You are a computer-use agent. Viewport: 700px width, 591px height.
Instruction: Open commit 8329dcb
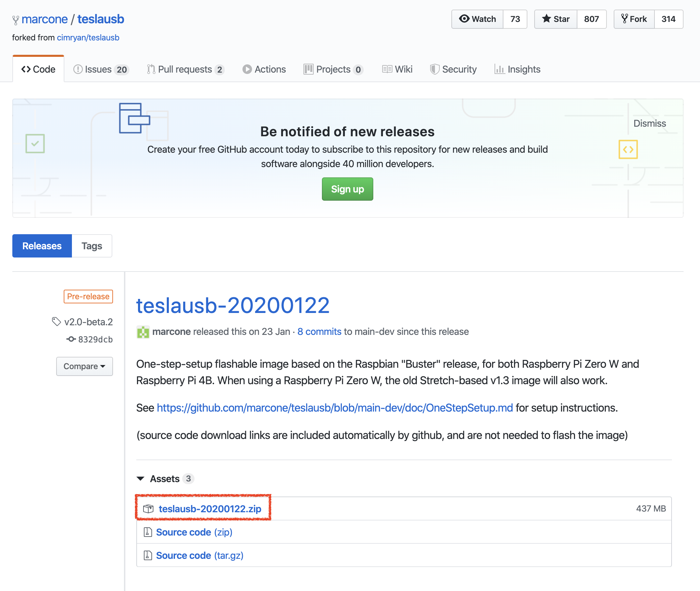[x=96, y=339]
